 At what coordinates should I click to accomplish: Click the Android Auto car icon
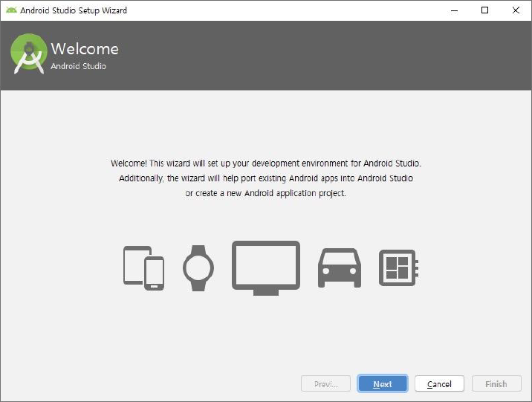(x=340, y=268)
